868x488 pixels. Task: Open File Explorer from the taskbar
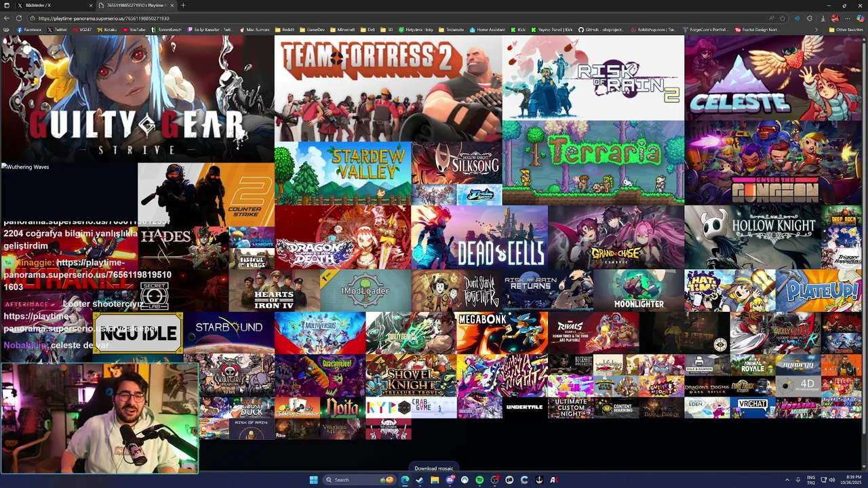point(435,480)
